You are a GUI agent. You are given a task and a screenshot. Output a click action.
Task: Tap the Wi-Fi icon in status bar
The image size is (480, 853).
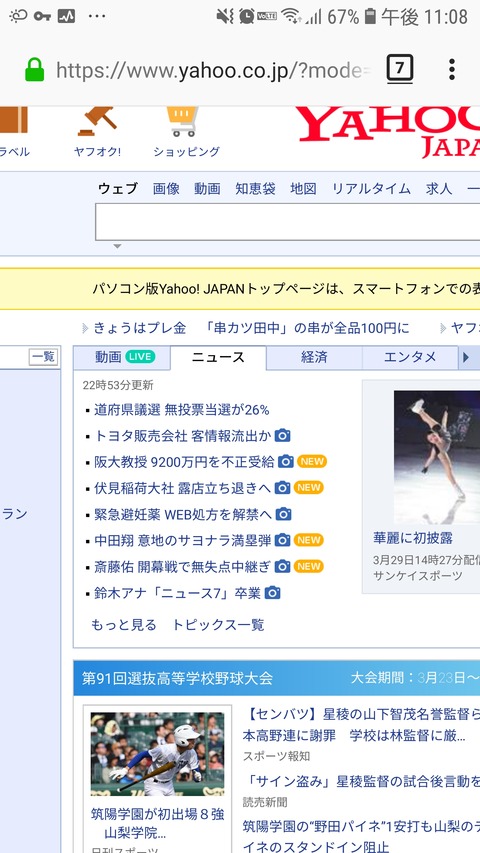click(x=292, y=16)
